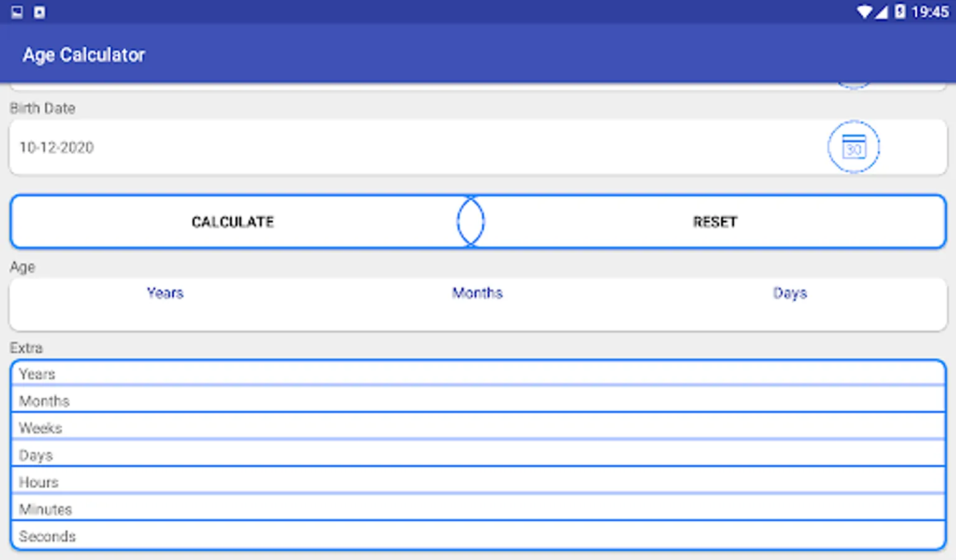
Task: Click the Days column header in Age card
Action: click(790, 293)
